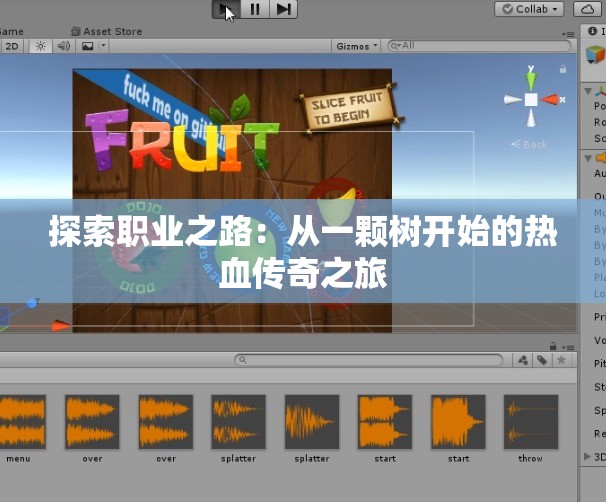Grab the red X-axis move handle arrow

tap(61, 325)
